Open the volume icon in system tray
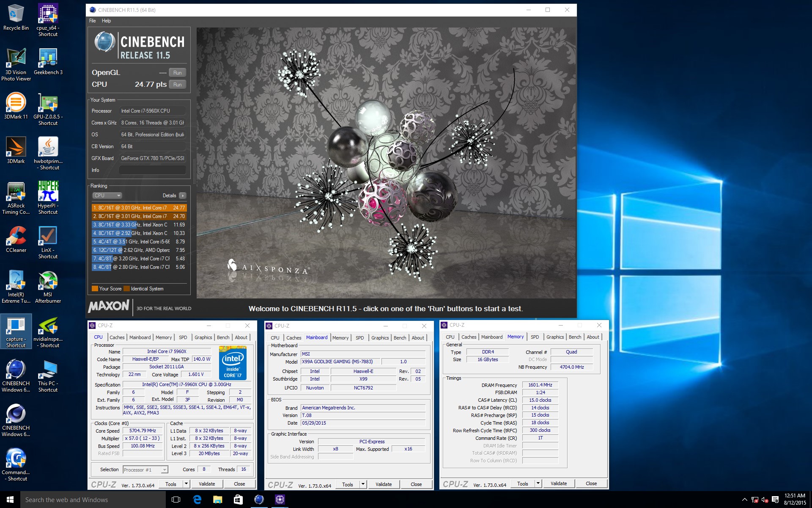This screenshot has height=508, width=812. (x=765, y=500)
